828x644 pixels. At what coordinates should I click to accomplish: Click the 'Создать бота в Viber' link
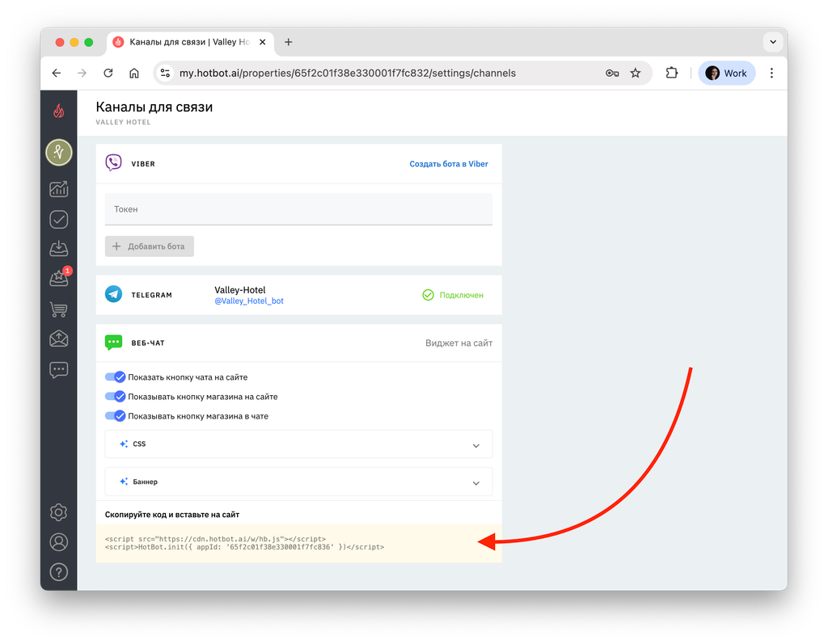(449, 164)
